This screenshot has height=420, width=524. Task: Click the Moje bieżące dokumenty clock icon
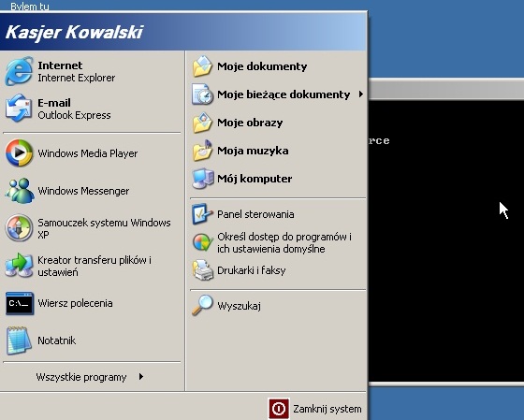coord(202,94)
